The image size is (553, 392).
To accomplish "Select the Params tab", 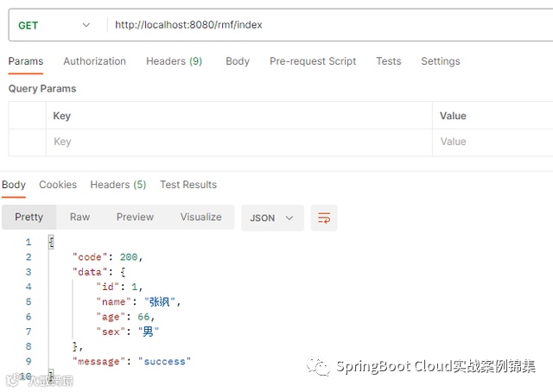I will [x=26, y=61].
